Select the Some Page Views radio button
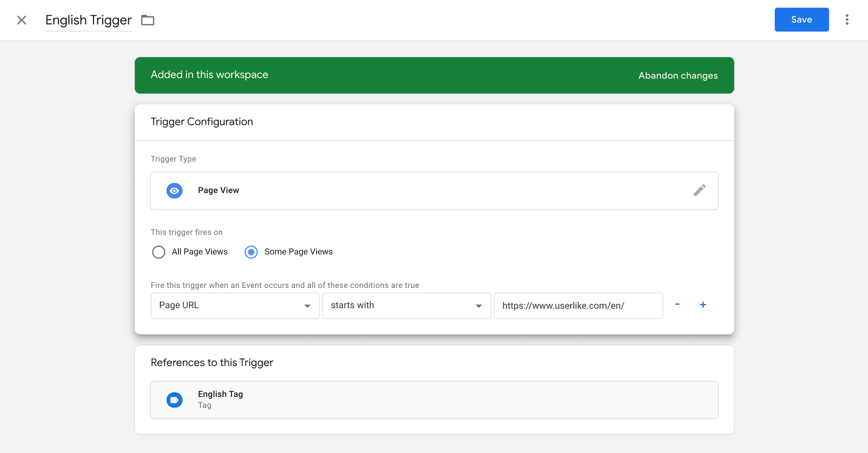The width and height of the screenshot is (868, 453). (x=251, y=252)
